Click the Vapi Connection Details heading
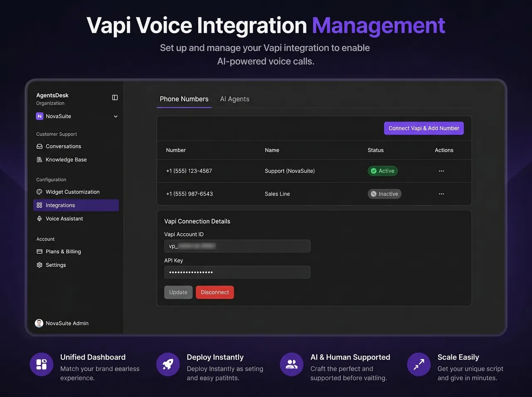This screenshot has width=532, height=397. 197,221
